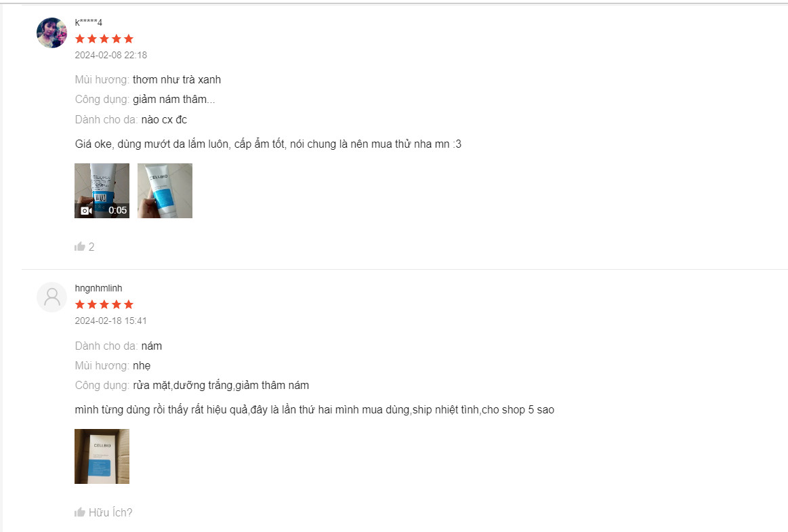Click the helpful count 2
This screenshot has width=788, height=532.
click(91, 247)
